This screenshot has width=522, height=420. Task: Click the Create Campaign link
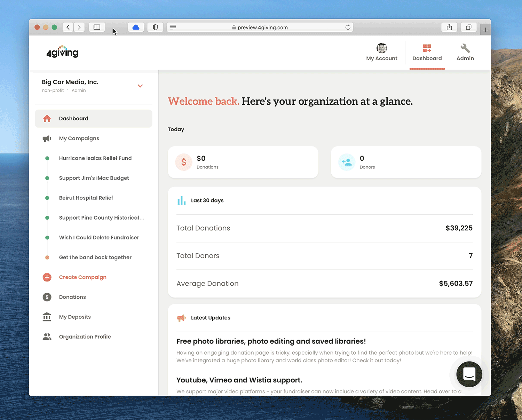click(x=83, y=277)
